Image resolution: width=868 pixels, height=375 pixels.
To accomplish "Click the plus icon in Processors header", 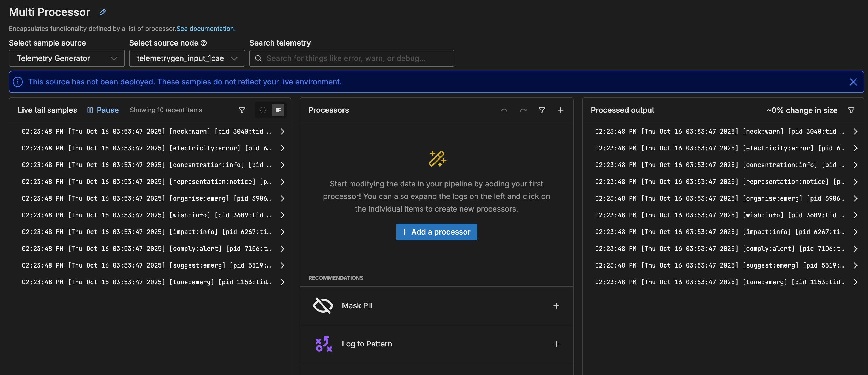I will pos(560,110).
